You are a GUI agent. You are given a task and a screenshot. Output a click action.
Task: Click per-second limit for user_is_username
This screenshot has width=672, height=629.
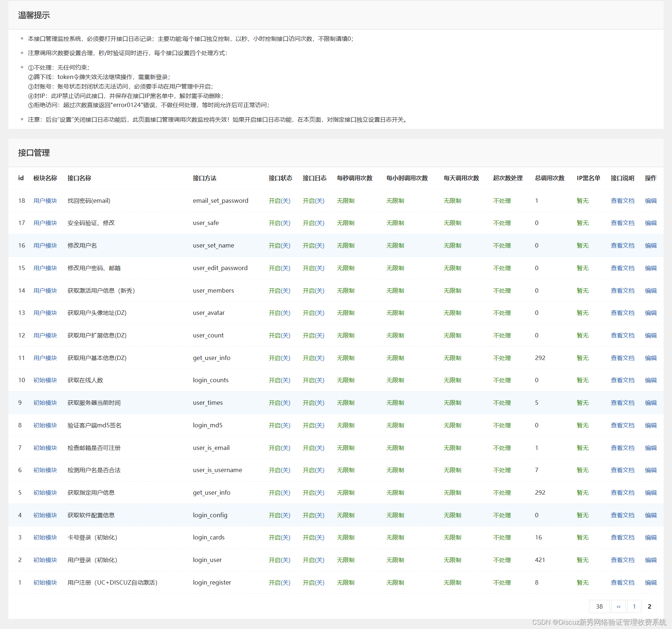345,470
